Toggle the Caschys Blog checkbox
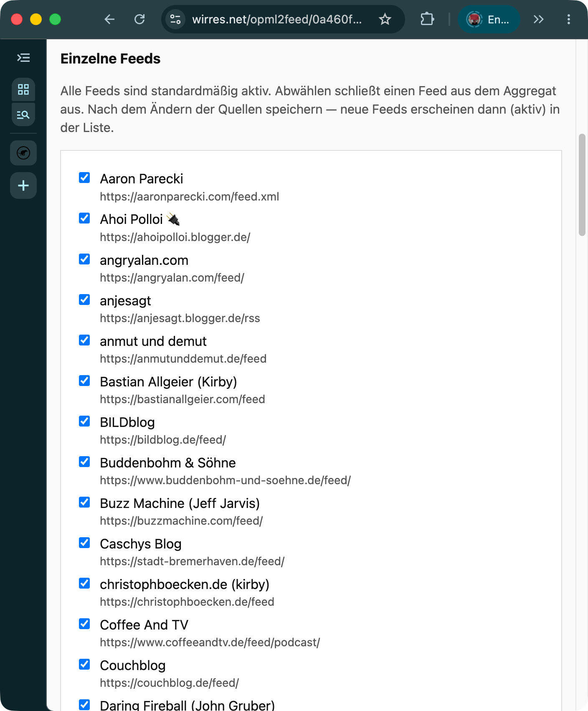The height and width of the screenshot is (711, 588). tap(84, 543)
